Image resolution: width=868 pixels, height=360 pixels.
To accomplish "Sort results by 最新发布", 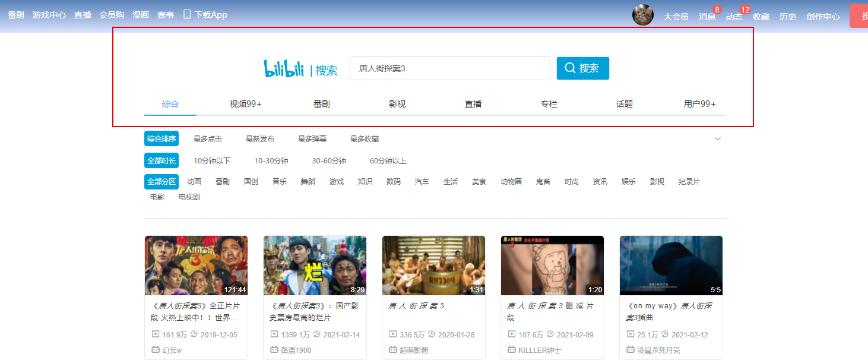I will click(260, 138).
